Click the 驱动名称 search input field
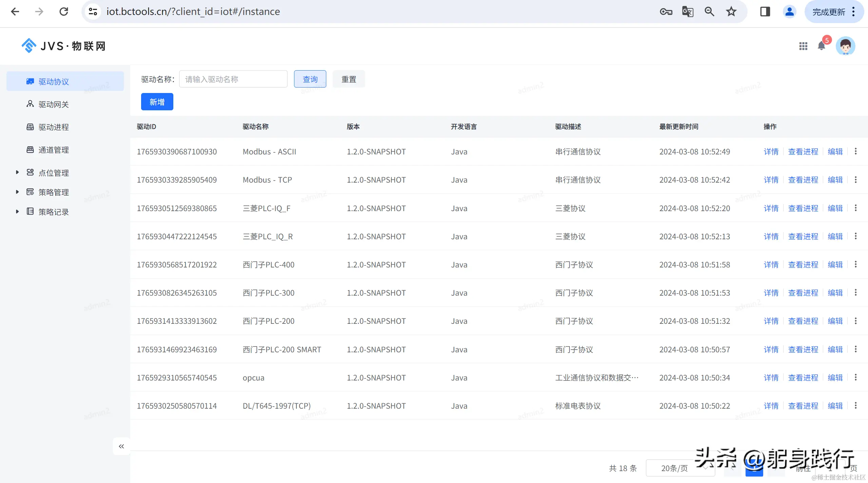This screenshot has height=483, width=868. click(233, 79)
